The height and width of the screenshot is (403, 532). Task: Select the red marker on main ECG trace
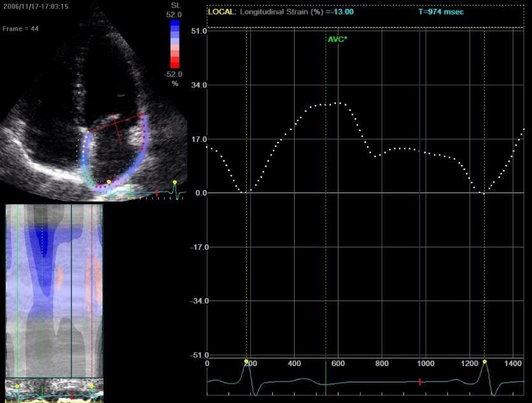[x=420, y=382]
